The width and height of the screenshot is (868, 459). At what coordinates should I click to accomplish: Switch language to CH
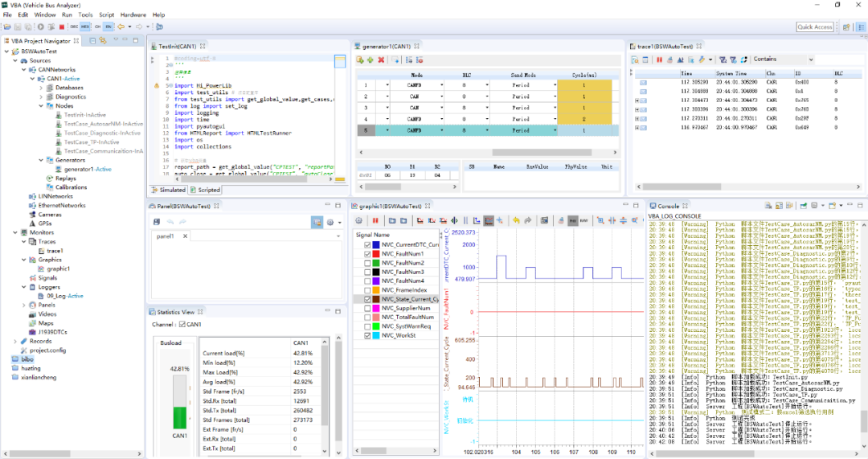pyautogui.click(x=97, y=27)
